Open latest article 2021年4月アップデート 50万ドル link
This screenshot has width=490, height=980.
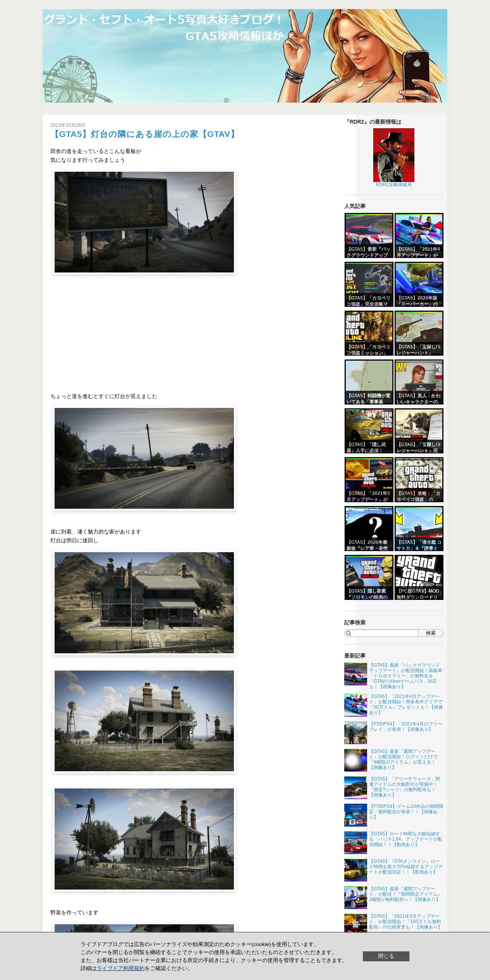point(405,704)
